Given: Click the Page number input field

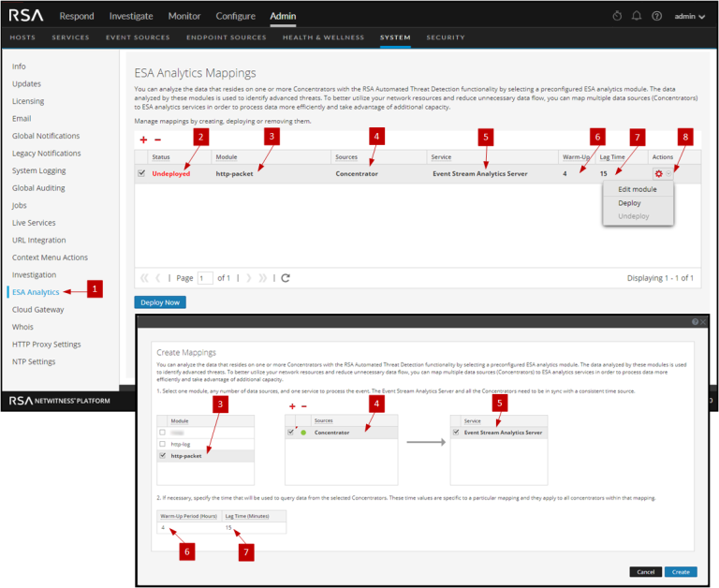Looking at the screenshot, I should click(x=205, y=278).
